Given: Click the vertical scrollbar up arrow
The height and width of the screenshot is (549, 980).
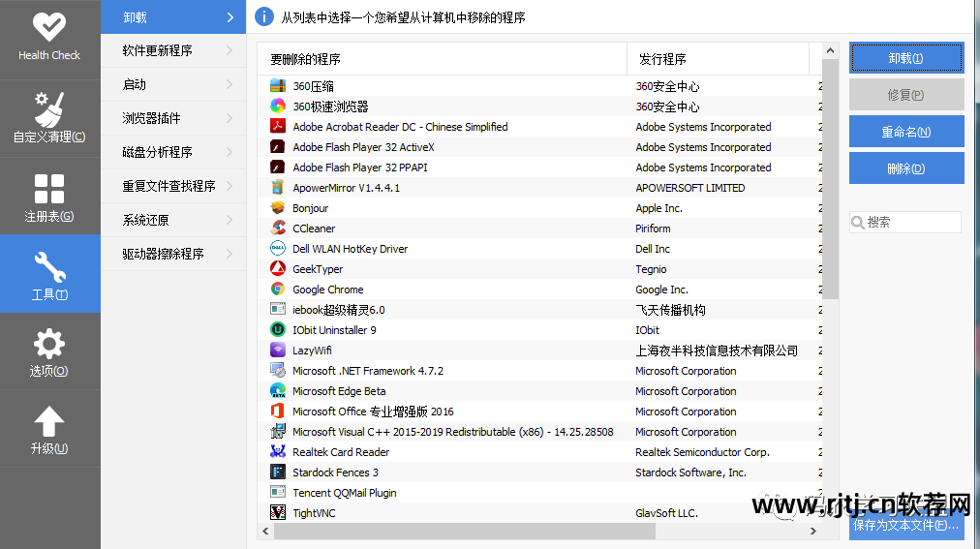Looking at the screenshot, I should [x=830, y=50].
